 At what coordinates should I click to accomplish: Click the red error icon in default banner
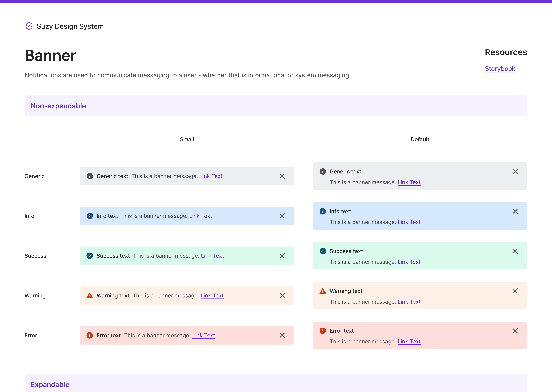pyautogui.click(x=323, y=331)
